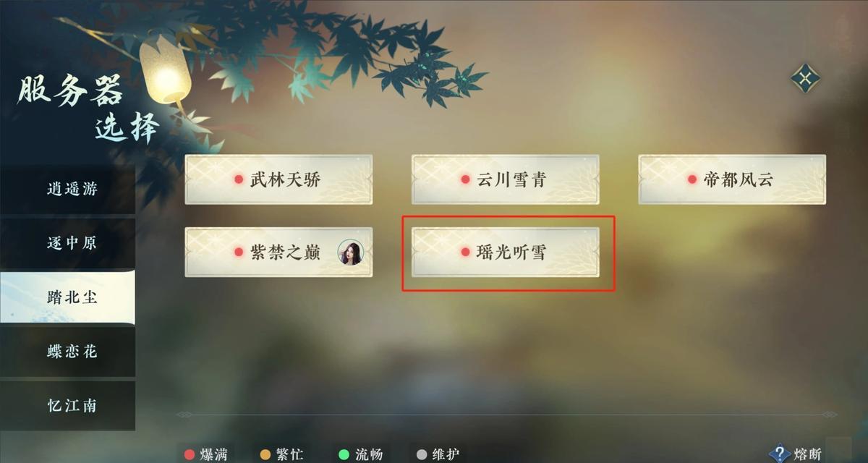This screenshot has width=868, height=463.
Task: Click red status dot on 瑶光听雪
Action: [x=466, y=252]
